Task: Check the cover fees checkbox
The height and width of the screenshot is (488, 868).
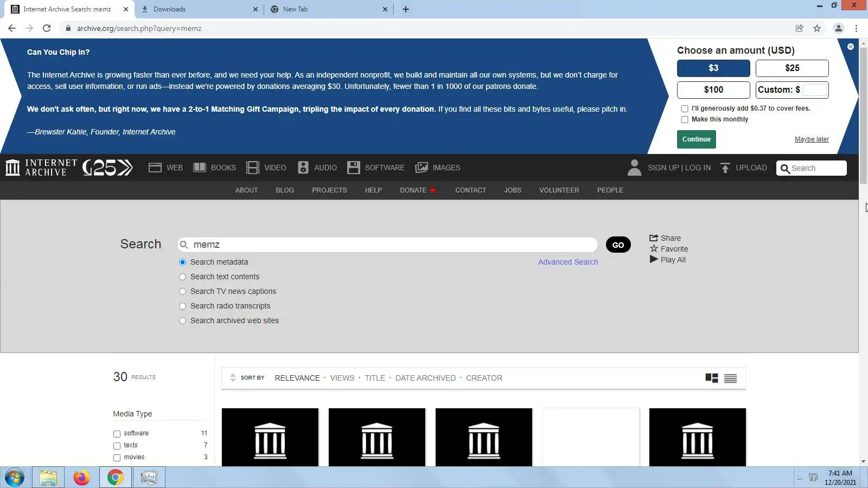Action: (x=685, y=108)
